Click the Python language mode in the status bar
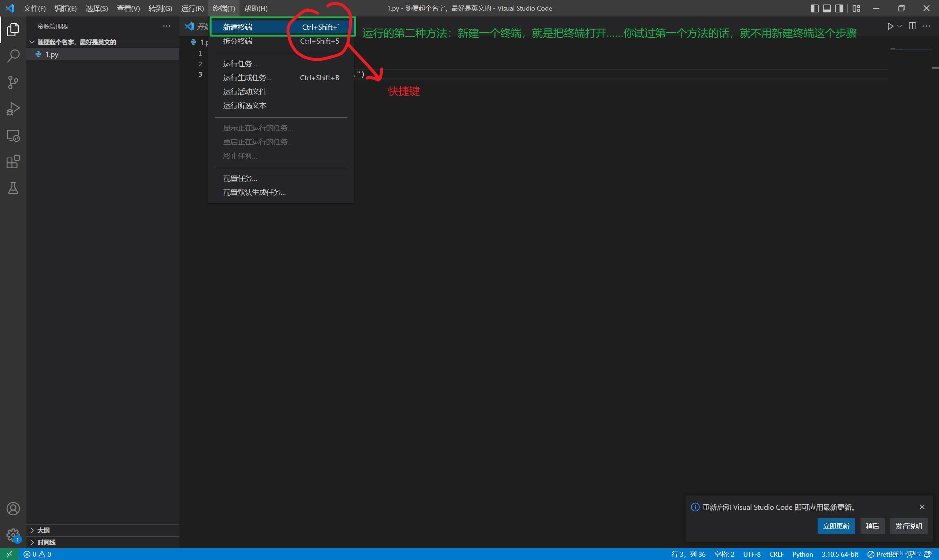 point(802,554)
